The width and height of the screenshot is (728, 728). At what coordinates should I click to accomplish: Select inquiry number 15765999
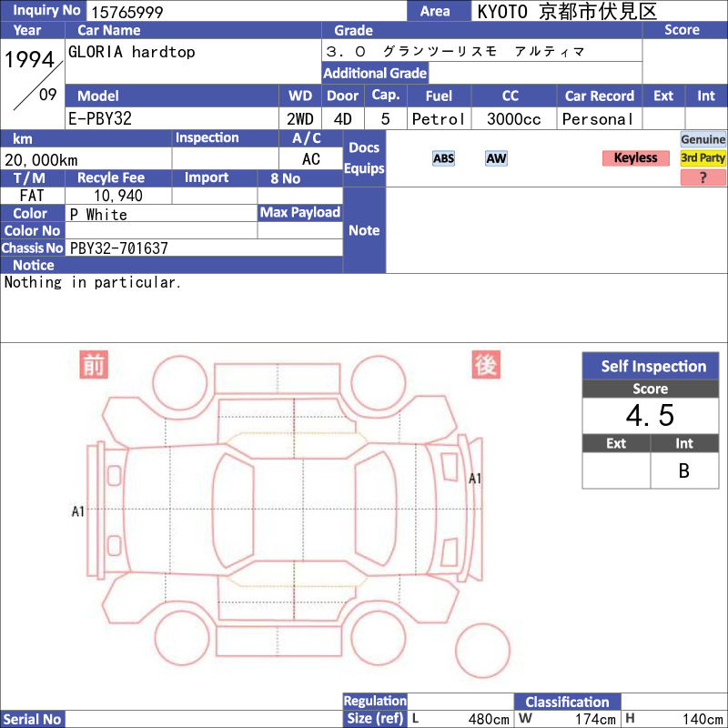[127, 12]
